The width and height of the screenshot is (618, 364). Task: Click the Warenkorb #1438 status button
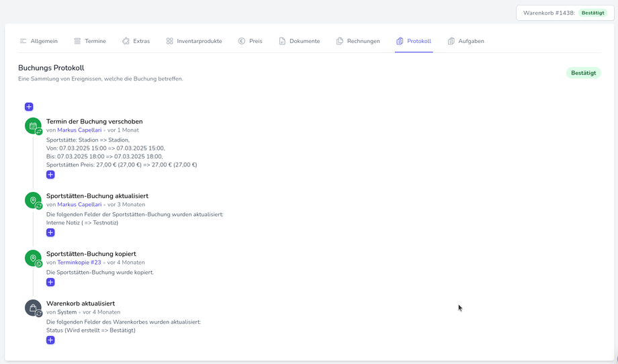coord(565,13)
